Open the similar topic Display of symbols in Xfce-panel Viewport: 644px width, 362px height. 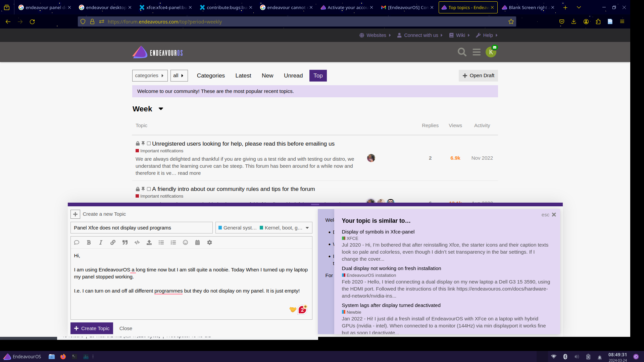(x=378, y=231)
